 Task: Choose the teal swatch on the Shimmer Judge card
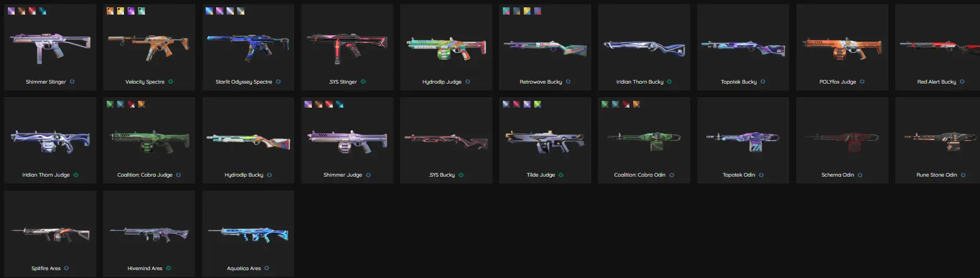point(340,104)
